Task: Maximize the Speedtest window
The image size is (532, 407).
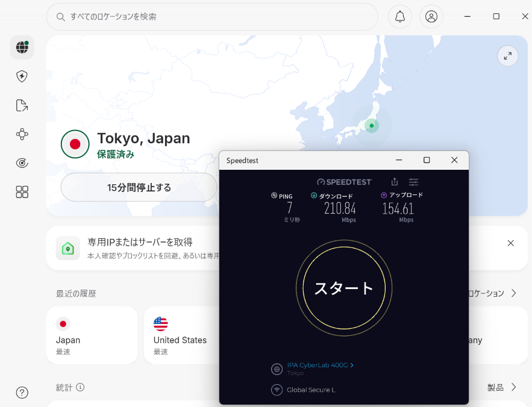Action: 427,160
